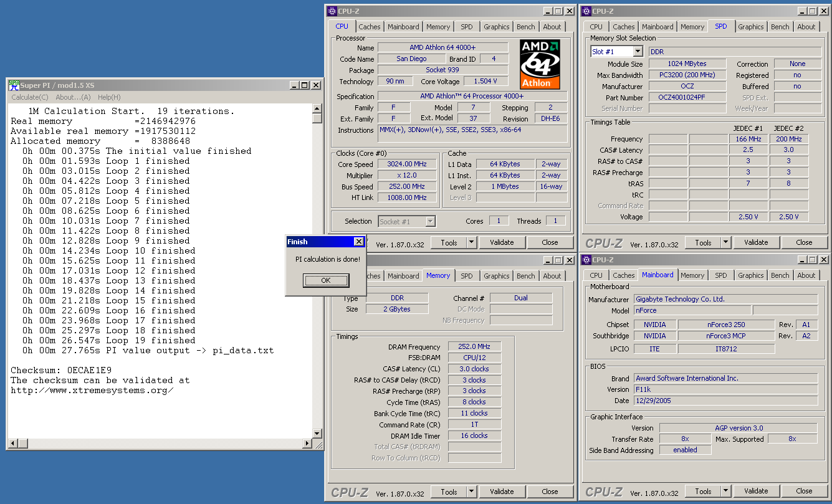
Task: Click the CPU-Z icon in the SPD window title
Action: pyautogui.click(x=586, y=11)
